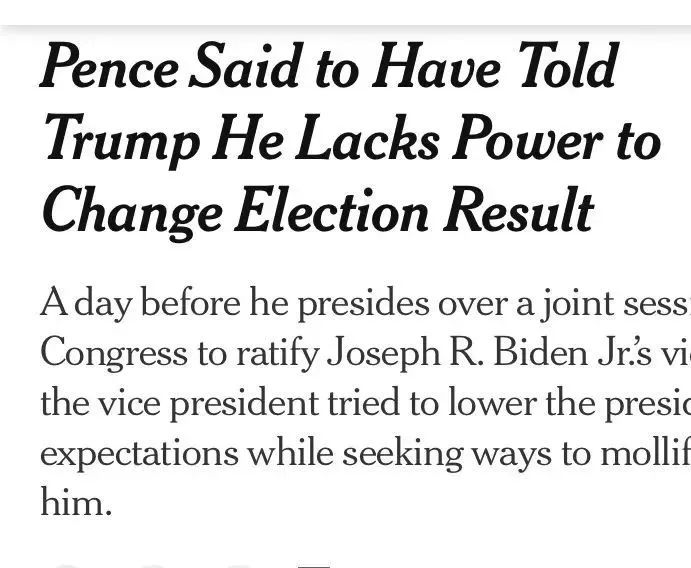Click the word "Congress" in the summary
The height and width of the screenshot is (568, 691).
click(113, 352)
